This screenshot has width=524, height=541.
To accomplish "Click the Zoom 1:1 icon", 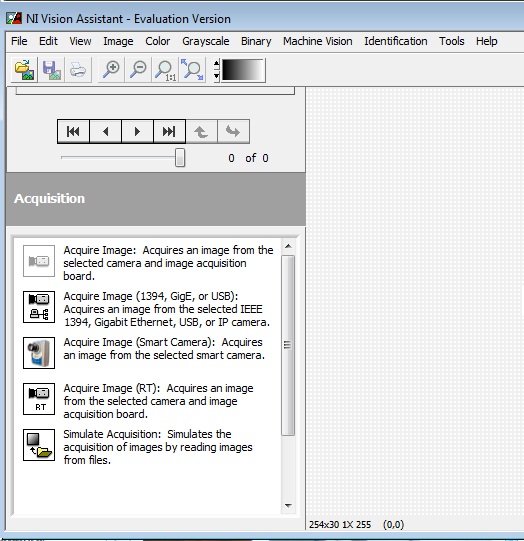I will tap(165, 70).
